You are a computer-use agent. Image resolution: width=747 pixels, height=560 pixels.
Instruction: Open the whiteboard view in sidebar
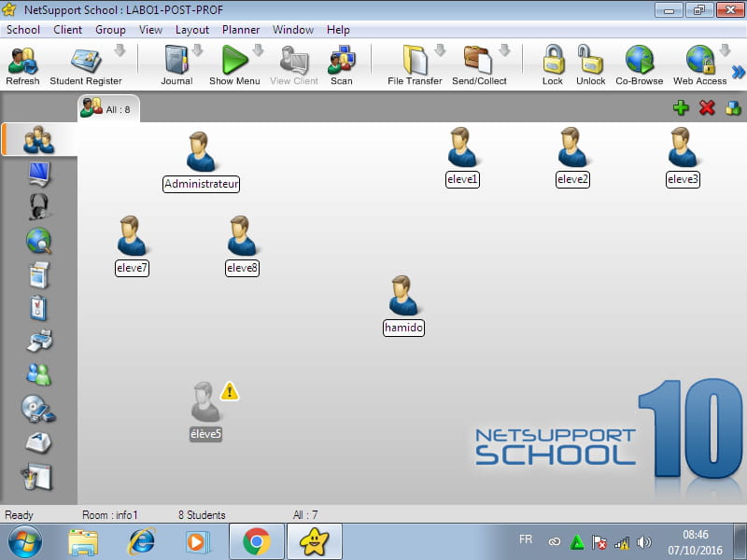(37, 477)
